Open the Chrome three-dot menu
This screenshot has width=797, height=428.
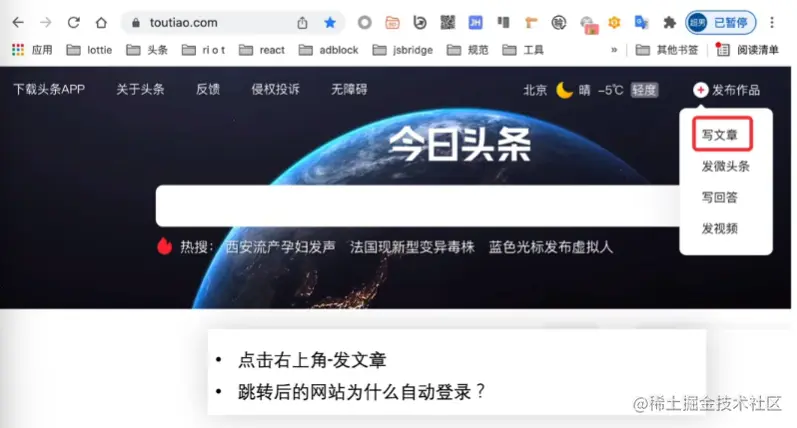click(x=772, y=22)
